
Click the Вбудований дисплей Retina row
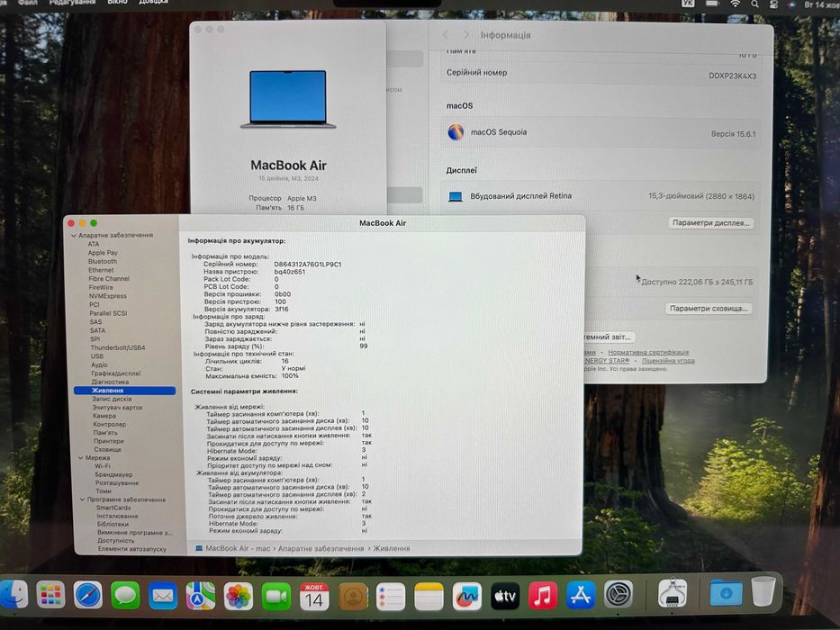pyautogui.click(x=601, y=196)
